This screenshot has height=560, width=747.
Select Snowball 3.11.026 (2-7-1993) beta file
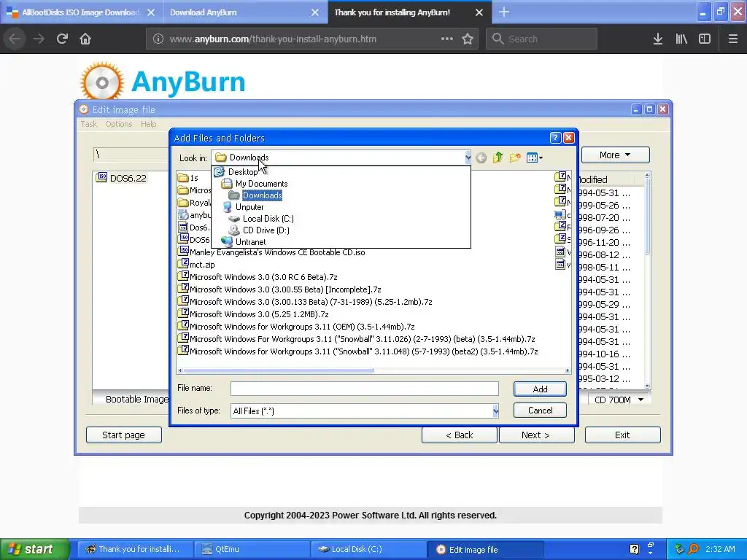(357, 339)
